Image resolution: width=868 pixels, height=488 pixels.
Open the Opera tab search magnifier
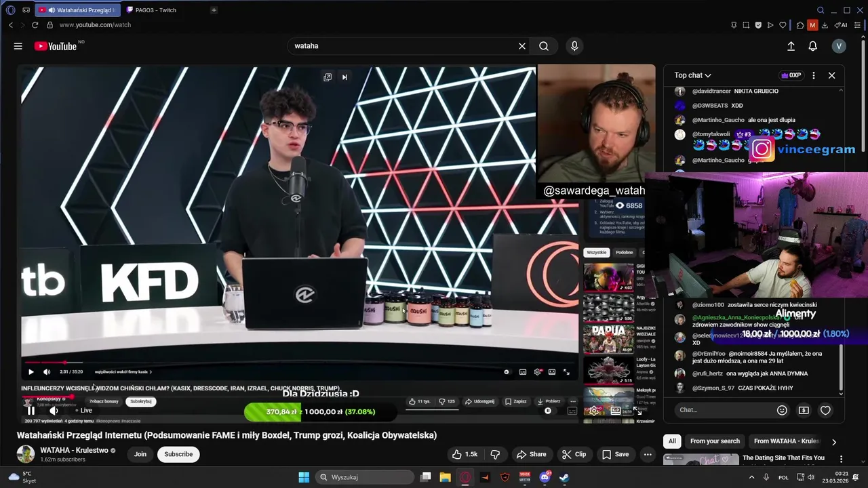coord(821,10)
